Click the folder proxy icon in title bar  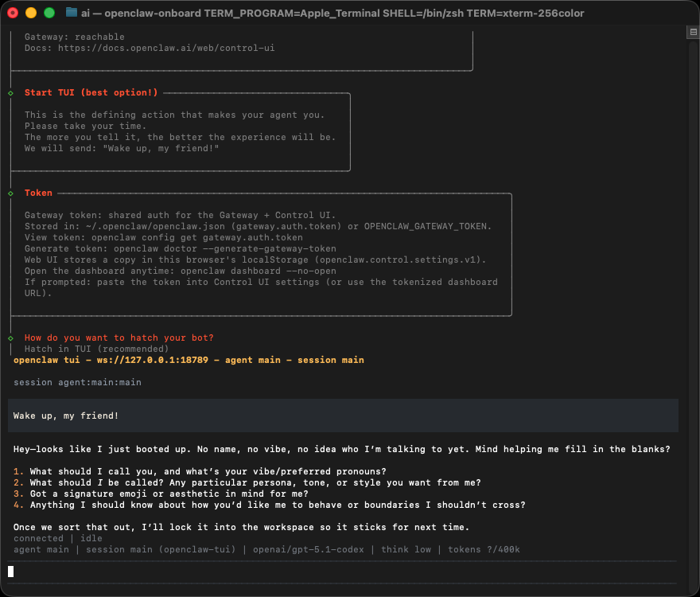tap(72, 13)
